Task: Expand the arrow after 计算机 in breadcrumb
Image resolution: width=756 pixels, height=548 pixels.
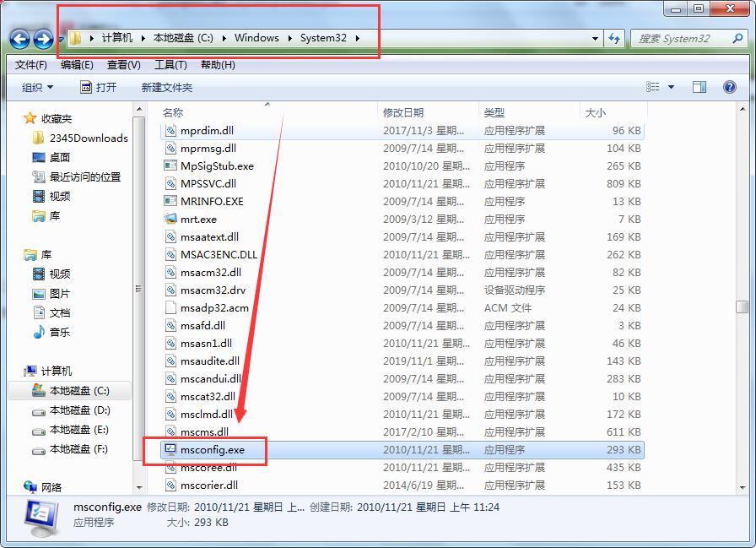Action: coord(143,38)
